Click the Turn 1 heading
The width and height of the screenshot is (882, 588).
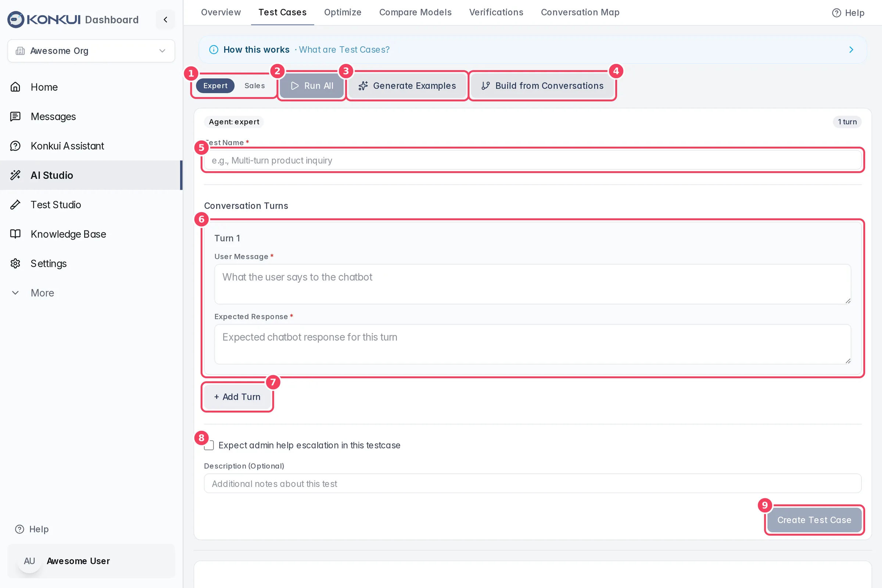pyautogui.click(x=227, y=238)
